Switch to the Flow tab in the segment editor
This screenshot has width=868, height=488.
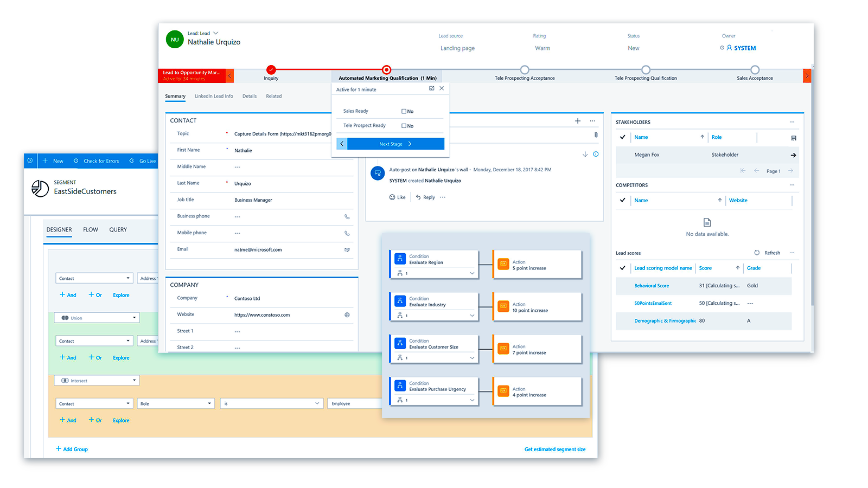click(x=90, y=229)
